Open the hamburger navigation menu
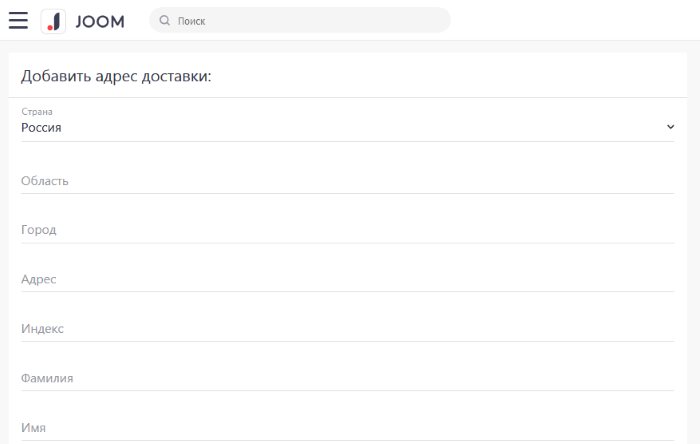 [x=18, y=20]
